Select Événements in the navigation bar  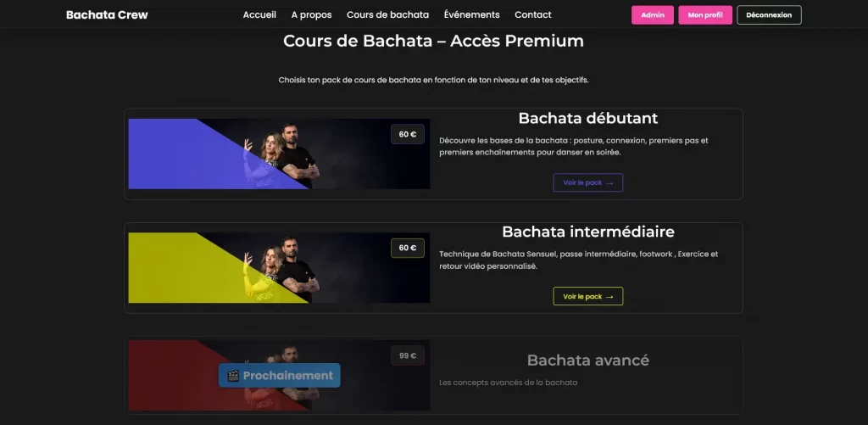click(471, 15)
